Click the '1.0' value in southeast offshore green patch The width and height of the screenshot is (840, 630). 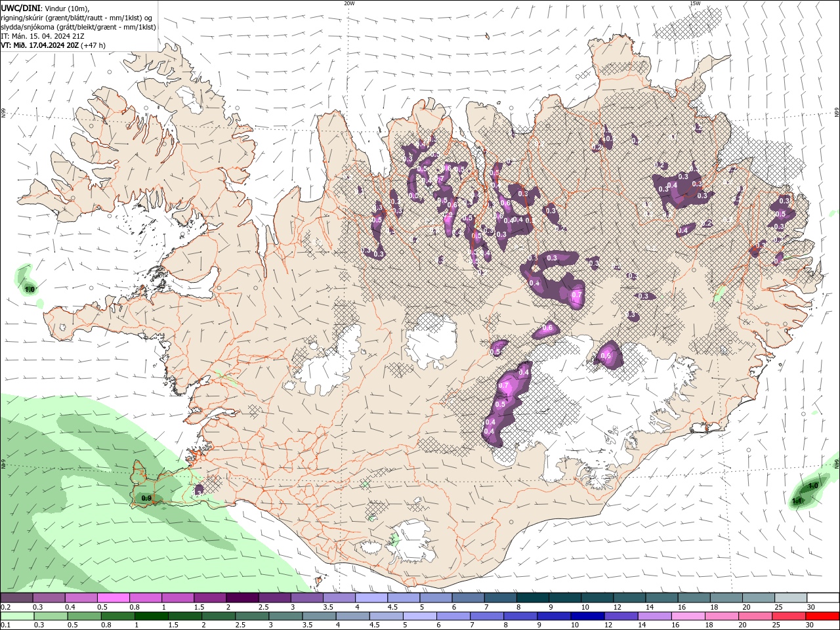813,486
